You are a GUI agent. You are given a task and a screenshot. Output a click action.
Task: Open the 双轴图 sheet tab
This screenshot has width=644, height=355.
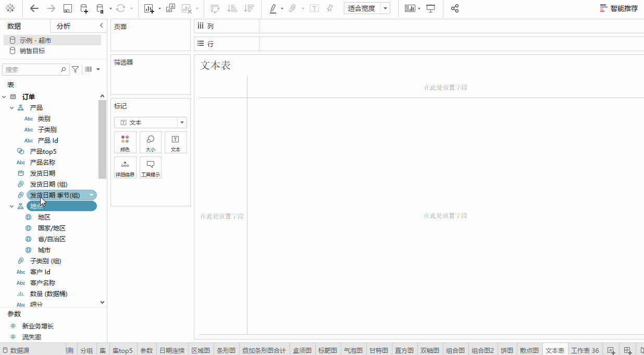pyautogui.click(x=430, y=350)
